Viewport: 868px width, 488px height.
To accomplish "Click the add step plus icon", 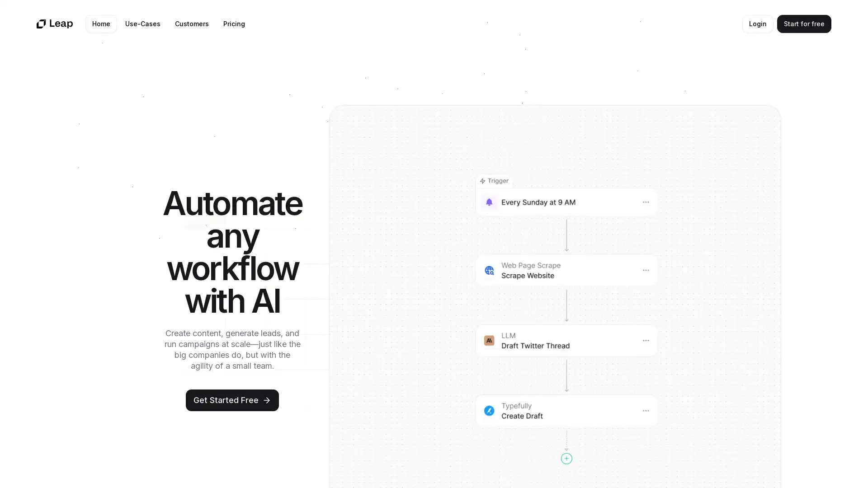I will pyautogui.click(x=566, y=458).
